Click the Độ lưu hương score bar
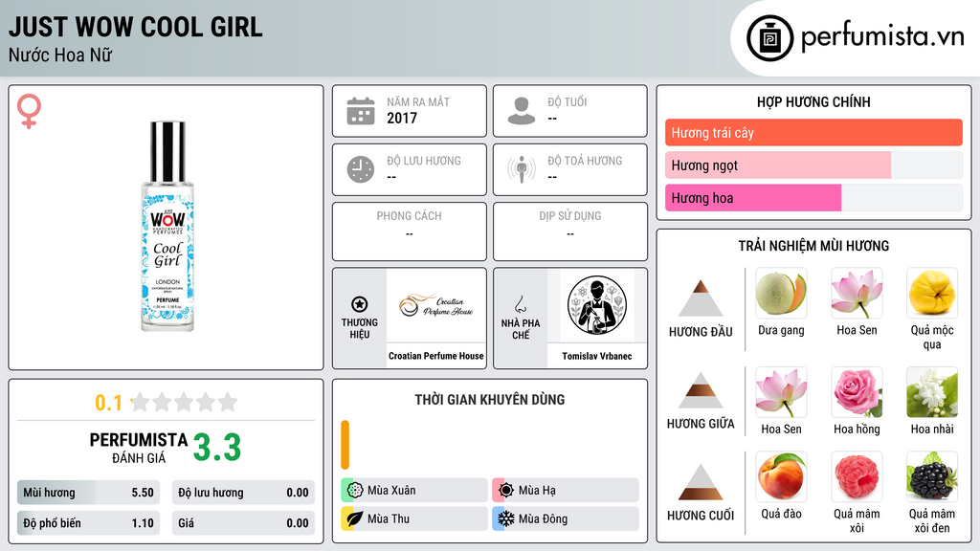Viewport: 980px width, 551px height. click(243, 493)
